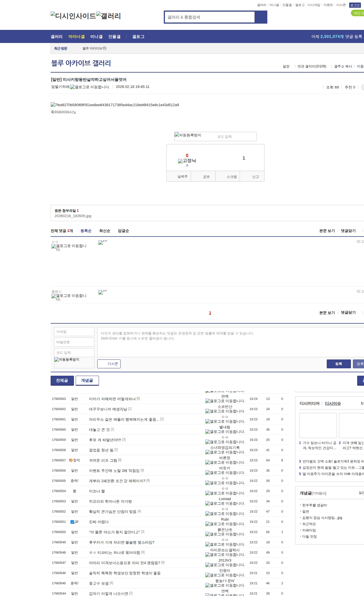
Task: Switch to the 개념글 tab above the post list
Action: [x=87, y=381]
